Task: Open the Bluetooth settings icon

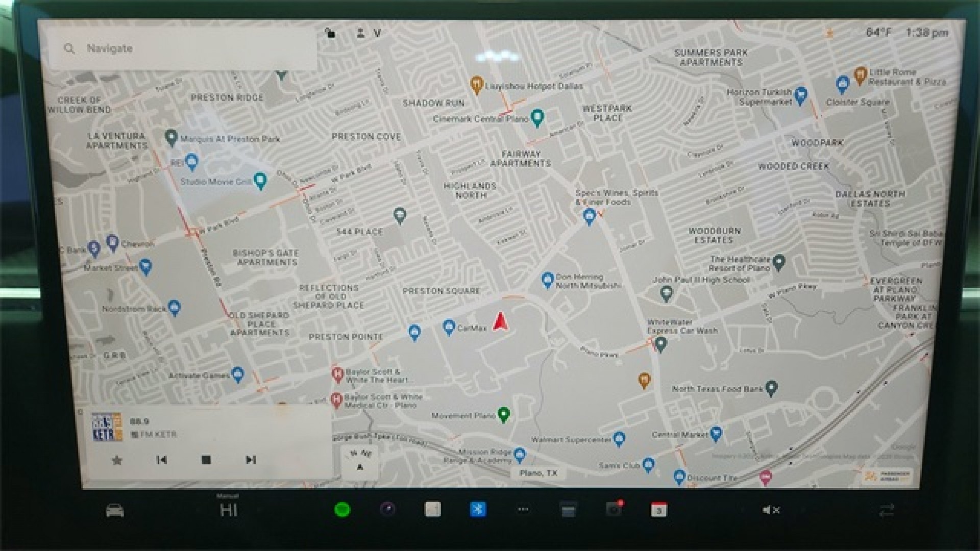Action: pyautogui.click(x=478, y=509)
